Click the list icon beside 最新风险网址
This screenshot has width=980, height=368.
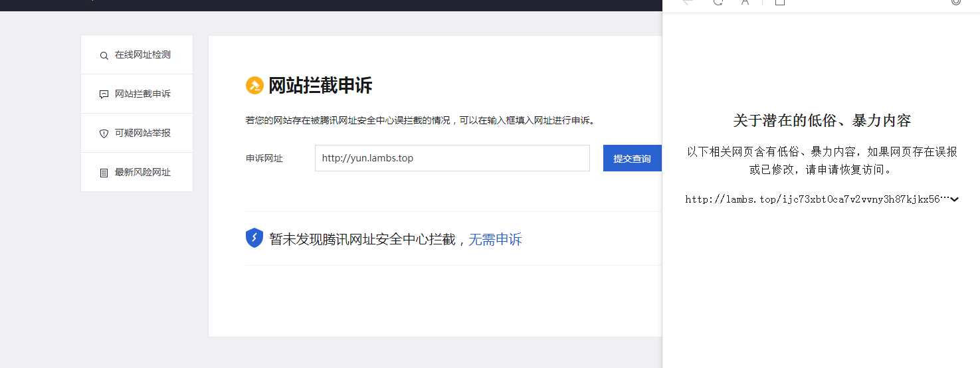[x=104, y=173]
